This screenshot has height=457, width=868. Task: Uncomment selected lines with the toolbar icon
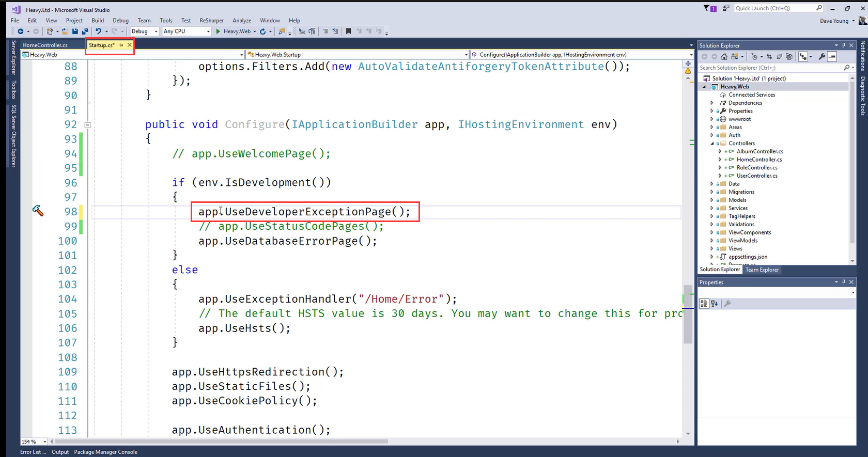point(335,31)
